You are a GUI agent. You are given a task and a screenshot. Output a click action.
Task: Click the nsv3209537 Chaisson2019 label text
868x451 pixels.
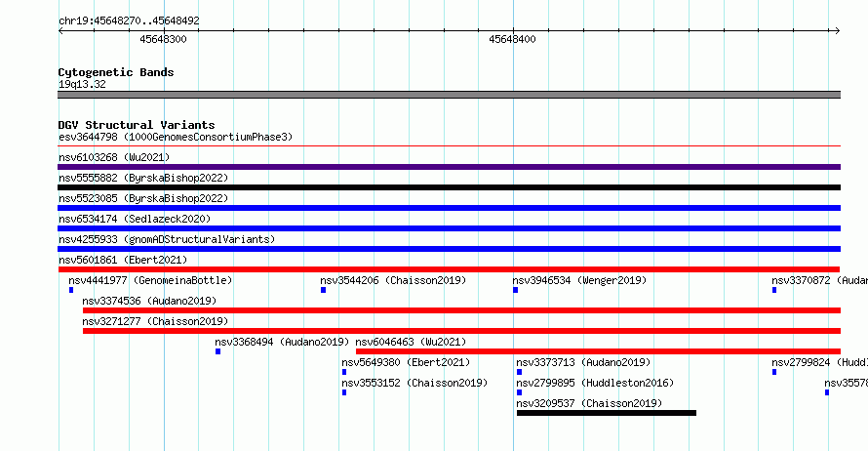click(x=589, y=403)
